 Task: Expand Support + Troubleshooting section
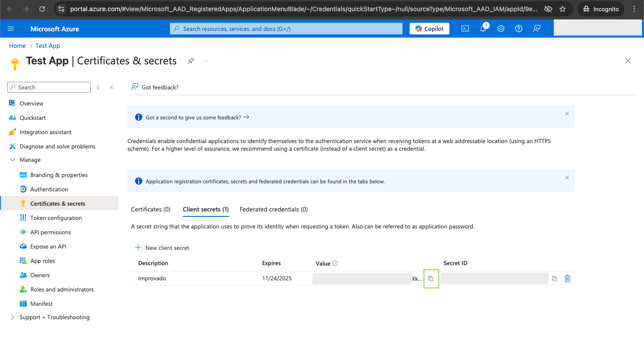13,317
